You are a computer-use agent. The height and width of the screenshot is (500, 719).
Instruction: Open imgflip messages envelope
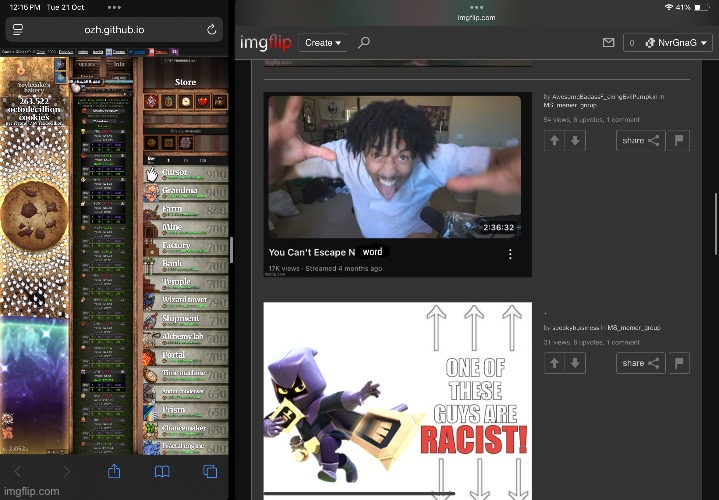point(608,43)
